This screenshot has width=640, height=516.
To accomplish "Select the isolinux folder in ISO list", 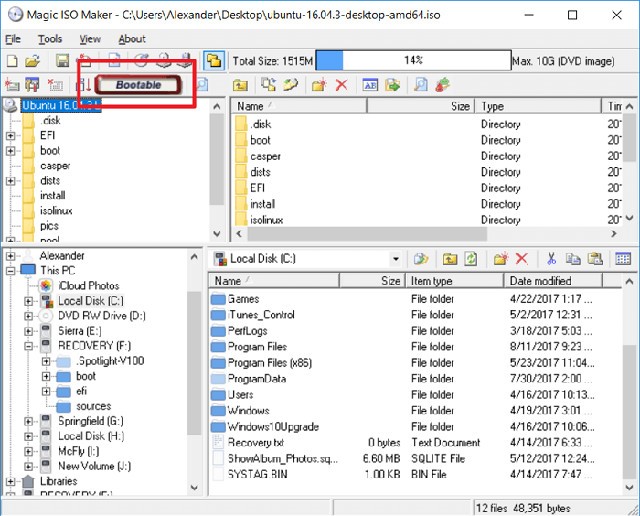I will pyautogui.click(x=266, y=220).
